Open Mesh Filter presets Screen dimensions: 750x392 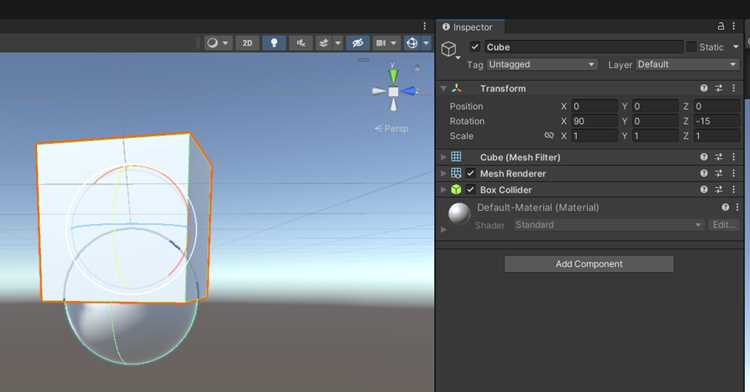point(718,157)
